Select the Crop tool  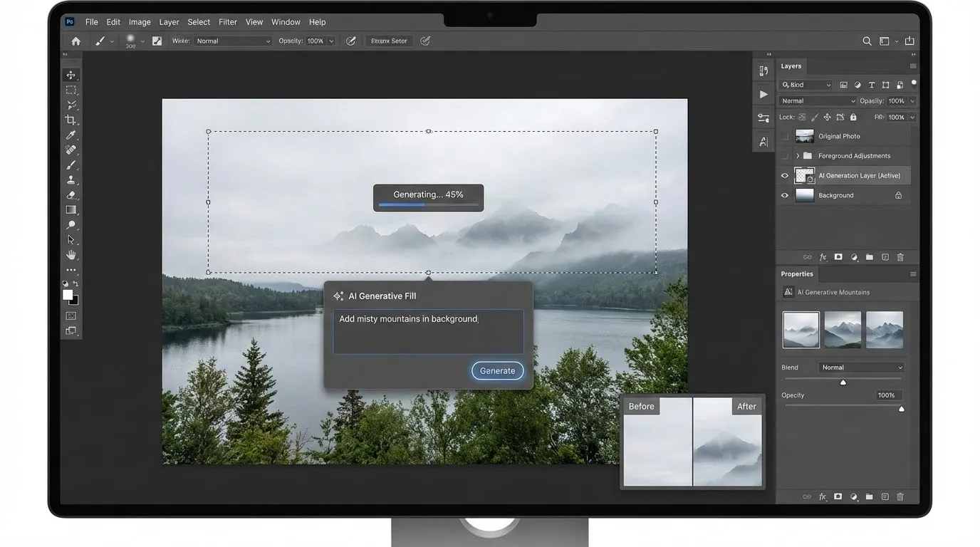[x=71, y=120]
